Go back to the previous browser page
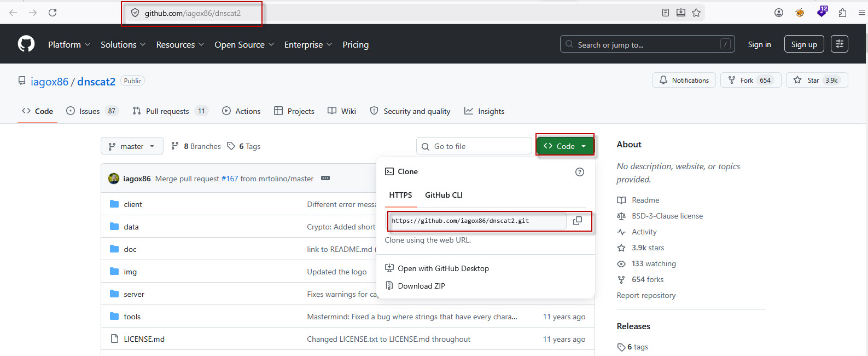This screenshot has width=868, height=356. [13, 13]
